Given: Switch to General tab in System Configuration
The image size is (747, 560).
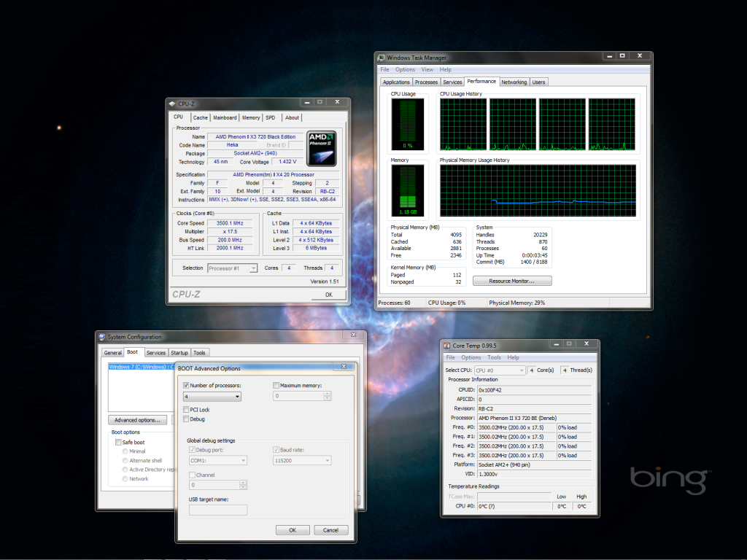Looking at the screenshot, I should (113, 353).
